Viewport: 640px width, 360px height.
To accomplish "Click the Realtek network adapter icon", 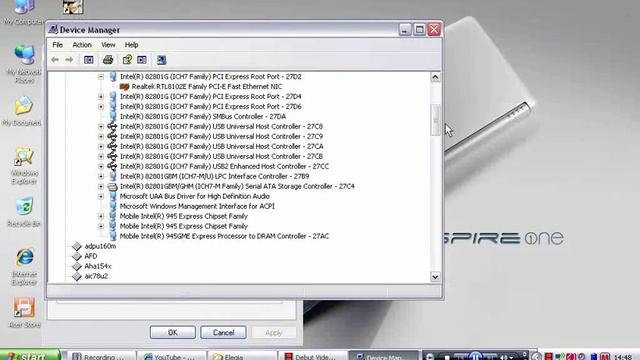I will [124, 87].
